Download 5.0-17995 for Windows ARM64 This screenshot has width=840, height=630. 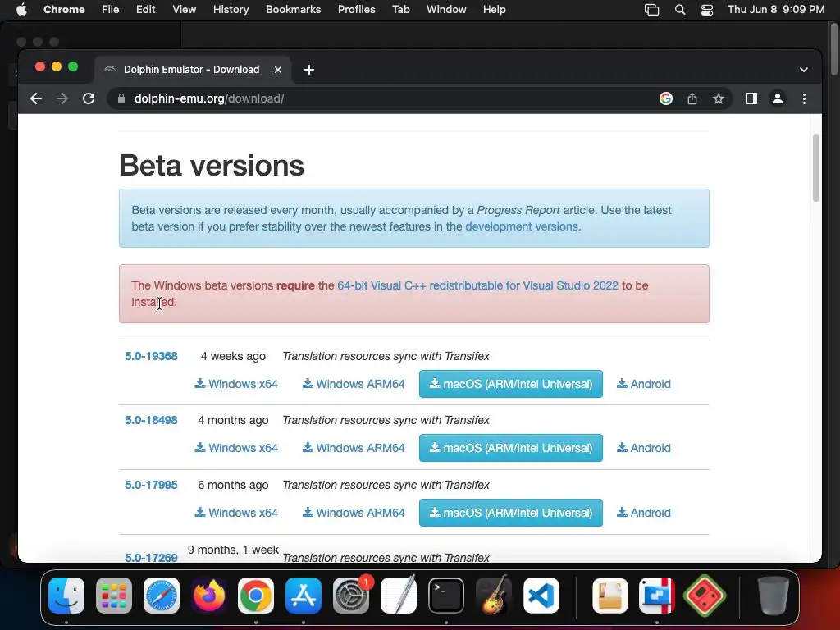pyautogui.click(x=354, y=513)
